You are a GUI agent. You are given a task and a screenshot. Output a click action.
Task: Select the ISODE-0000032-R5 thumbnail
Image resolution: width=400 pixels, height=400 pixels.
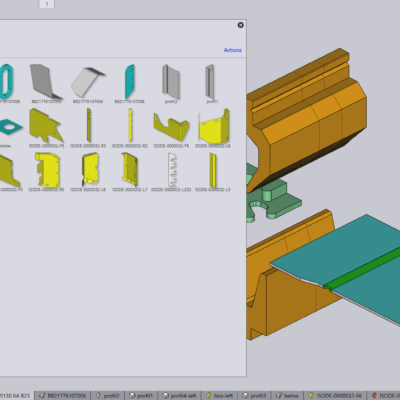point(46,172)
